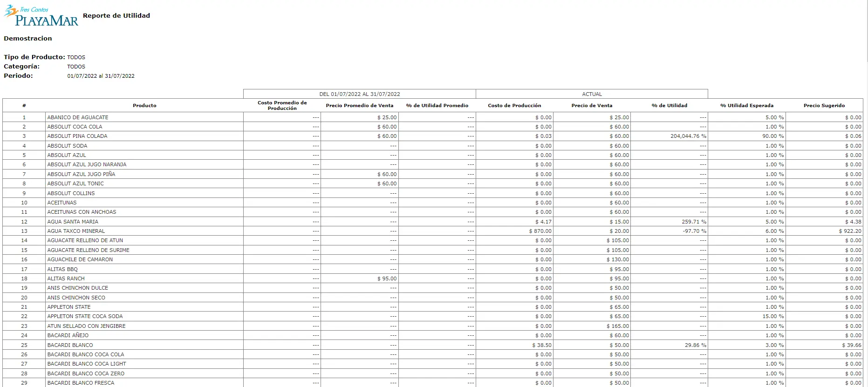The image size is (868, 387).
Task: Click the 'DEL 01/07/2022 AL 31/07/2022' group header
Action: point(360,94)
